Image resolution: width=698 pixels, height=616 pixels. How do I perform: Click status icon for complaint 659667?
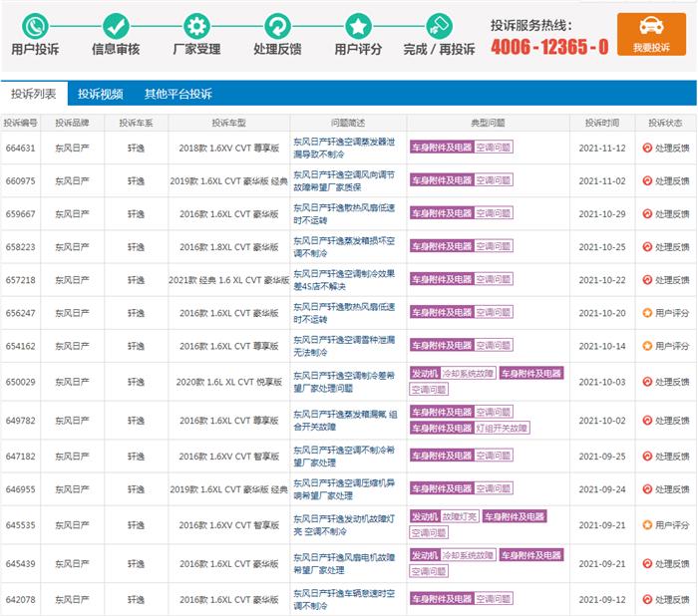[647, 213]
